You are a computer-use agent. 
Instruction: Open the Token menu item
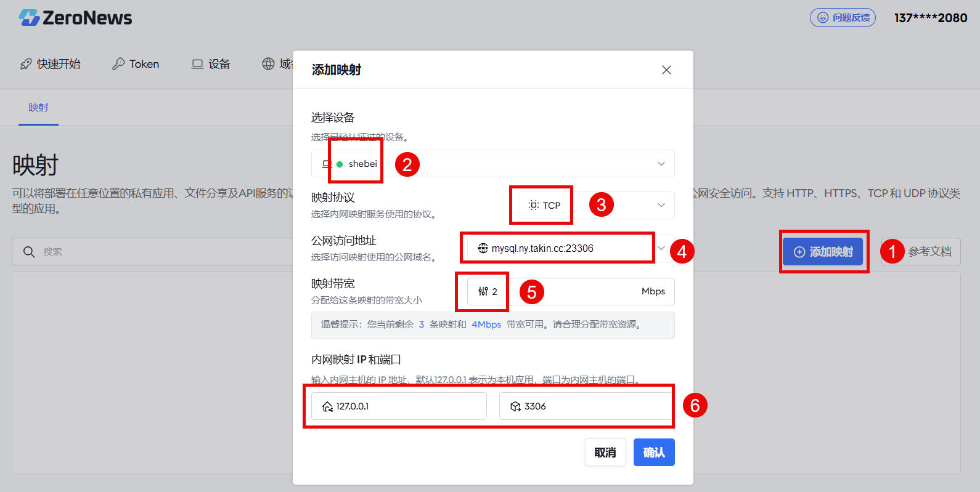coord(136,64)
